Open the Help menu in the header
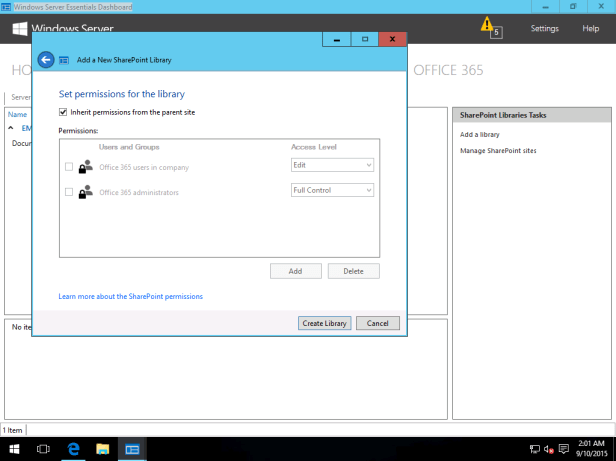The width and height of the screenshot is (616, 461). 590,28
